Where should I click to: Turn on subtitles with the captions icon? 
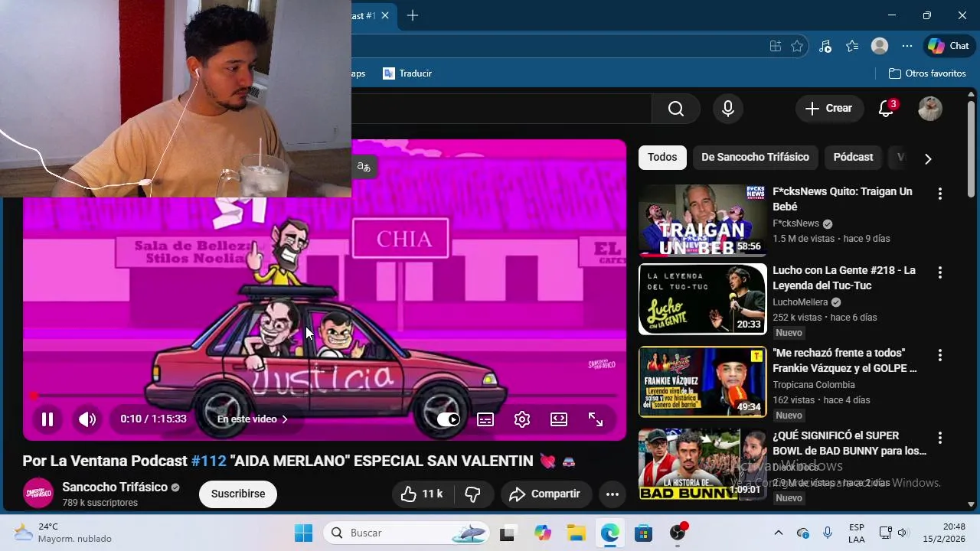pos(485,419)
